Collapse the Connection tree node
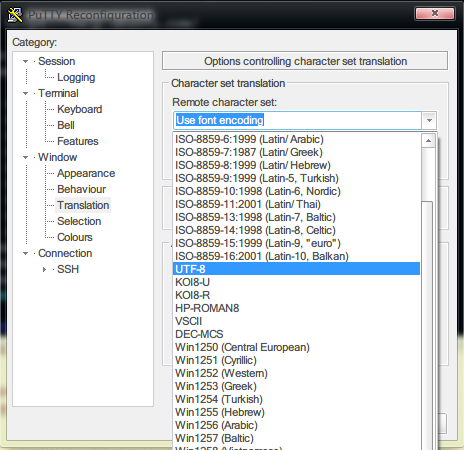This screenshot has width=467, height=450. click(x=25, y=253)
